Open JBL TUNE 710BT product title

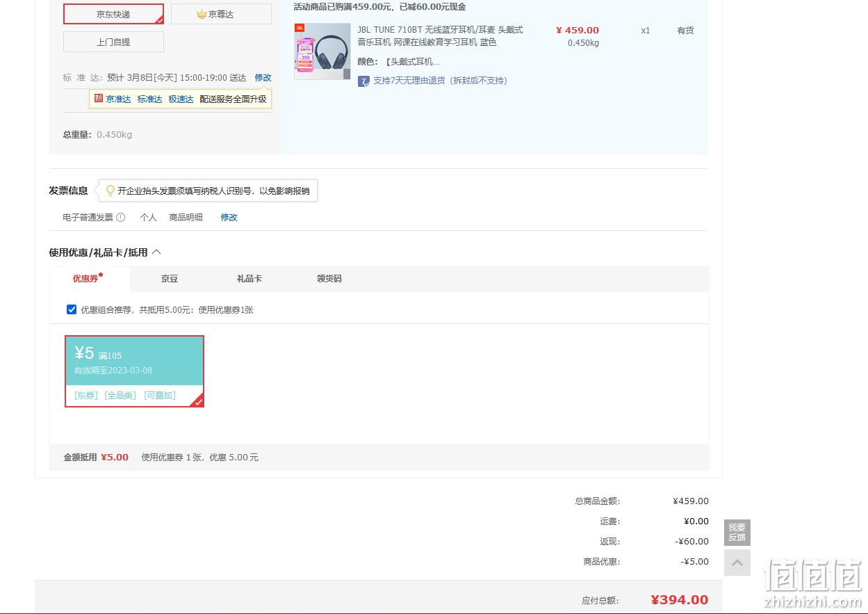(x=441, y=36)
